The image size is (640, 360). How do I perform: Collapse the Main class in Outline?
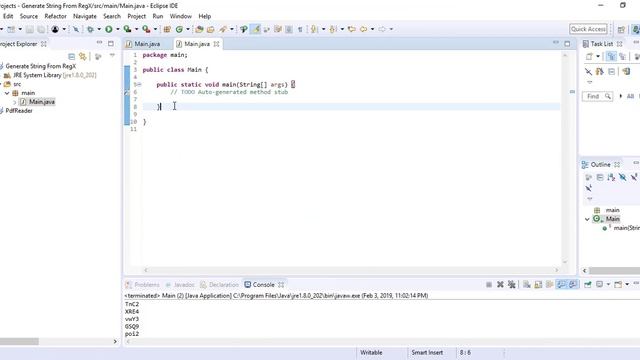587,219
